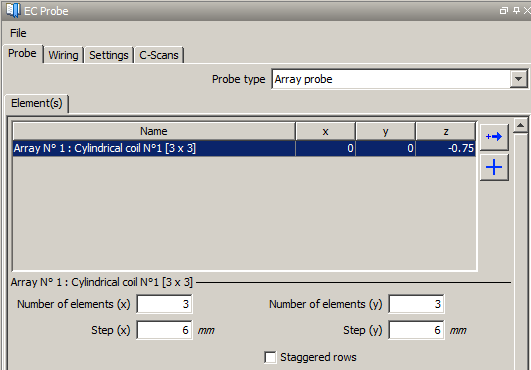Viewport: 531px width, 370px height.
Task: Click the Step (x) input field
Action: click(x=165, y=330)
